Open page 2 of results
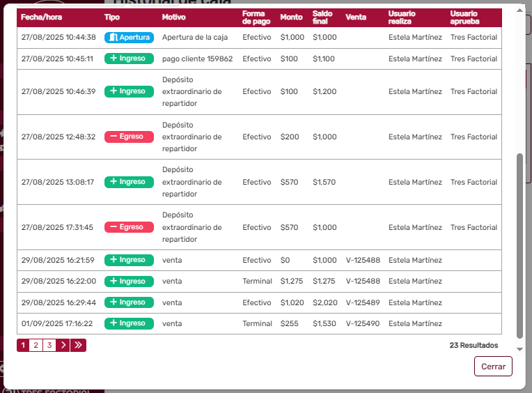 36,345
